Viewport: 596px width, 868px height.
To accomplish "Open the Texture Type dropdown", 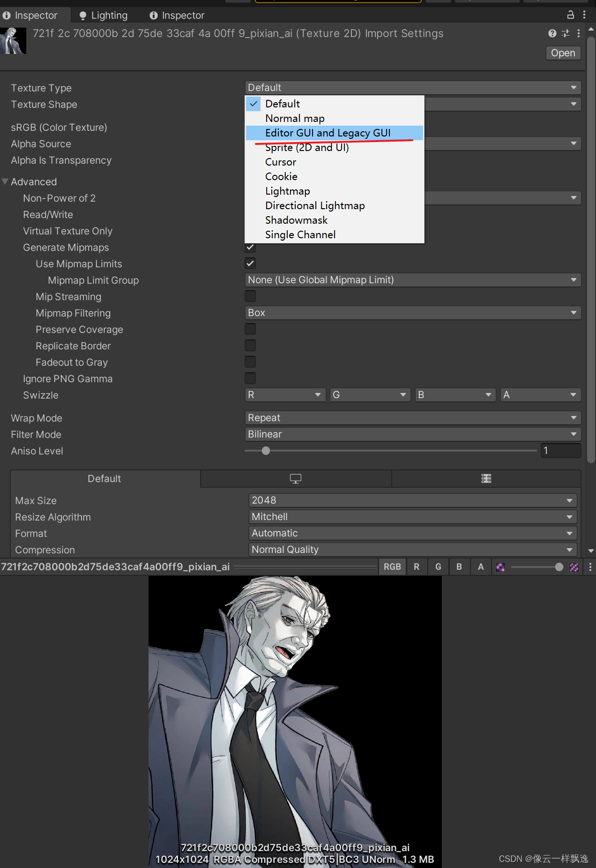I will [x=413, y=88].
